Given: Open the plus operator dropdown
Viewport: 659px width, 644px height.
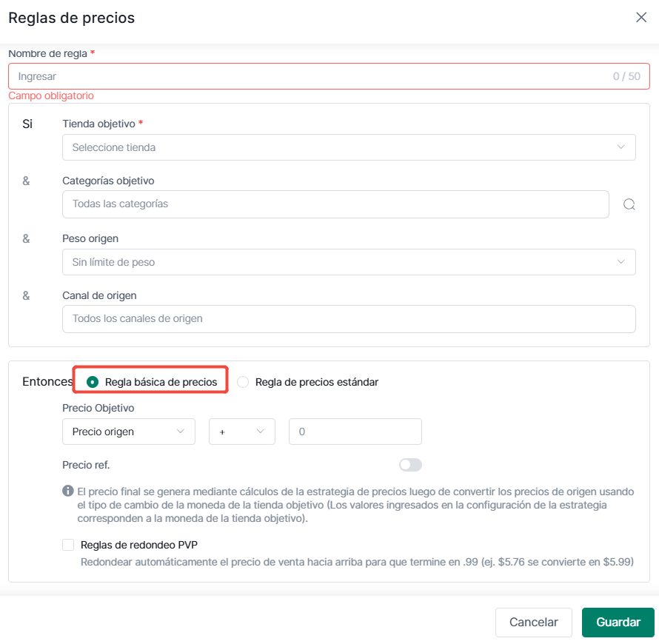Looking at the screenshot, I should [x=242, y=432].
